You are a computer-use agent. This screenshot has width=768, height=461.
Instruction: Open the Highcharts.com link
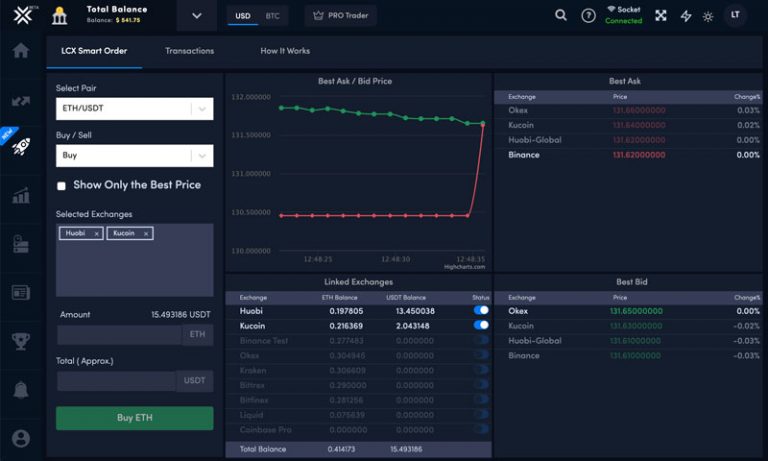(464, 267)
